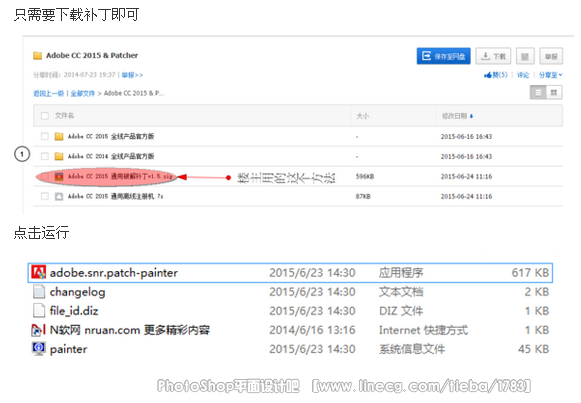Select the adobe.snr.patch-painter file name
Viewport: 581px width, 403px height.
pos(114,273)
